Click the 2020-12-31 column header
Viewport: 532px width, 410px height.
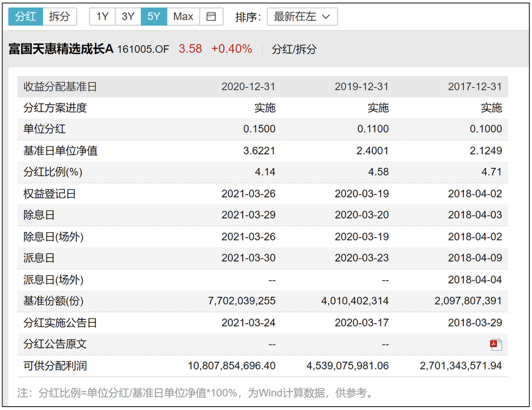[248, 86]
